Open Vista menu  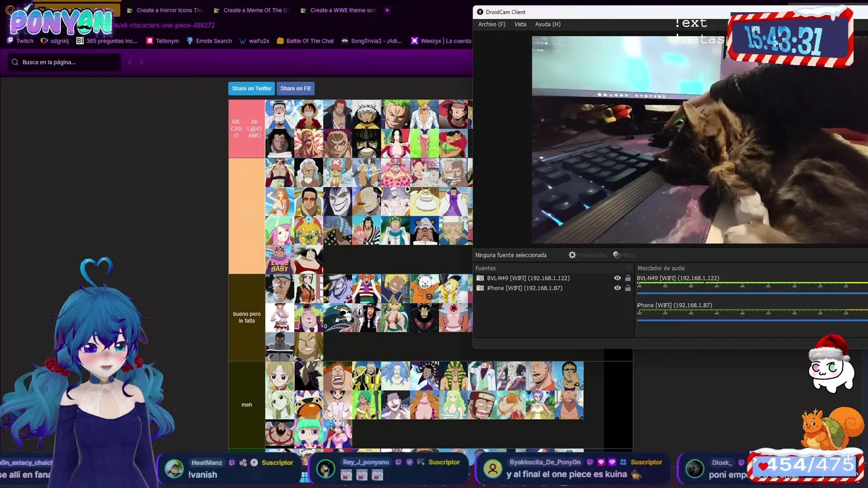[x=520, y=24]
